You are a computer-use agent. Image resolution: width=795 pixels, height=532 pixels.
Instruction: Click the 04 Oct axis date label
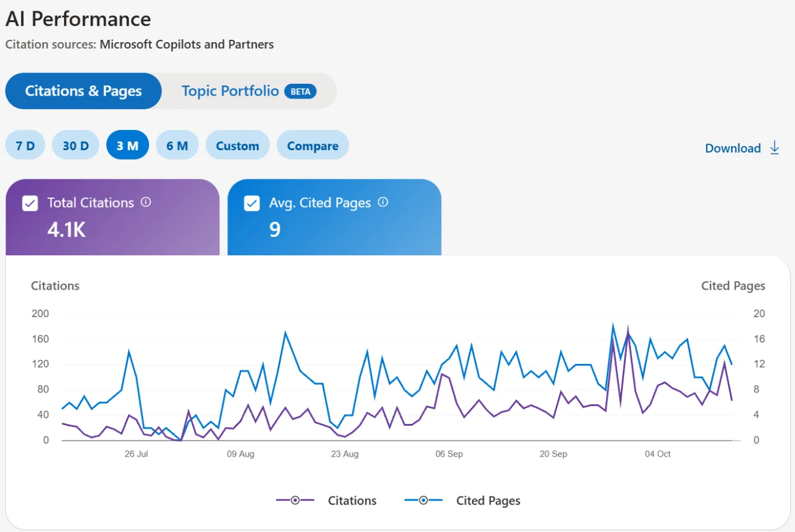tap(657, 454)
